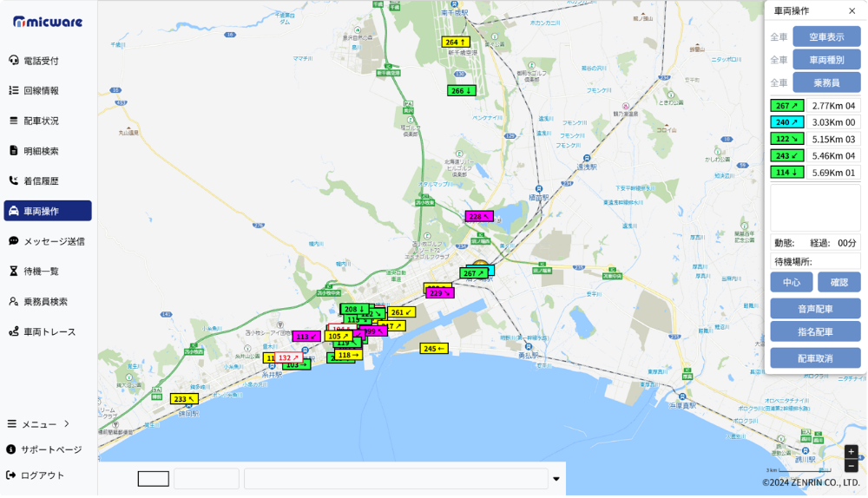The width and height of the screenshot is (868, 498).
Task: Click the 回線情報 list icon
Action: click(x=13, y=90)
